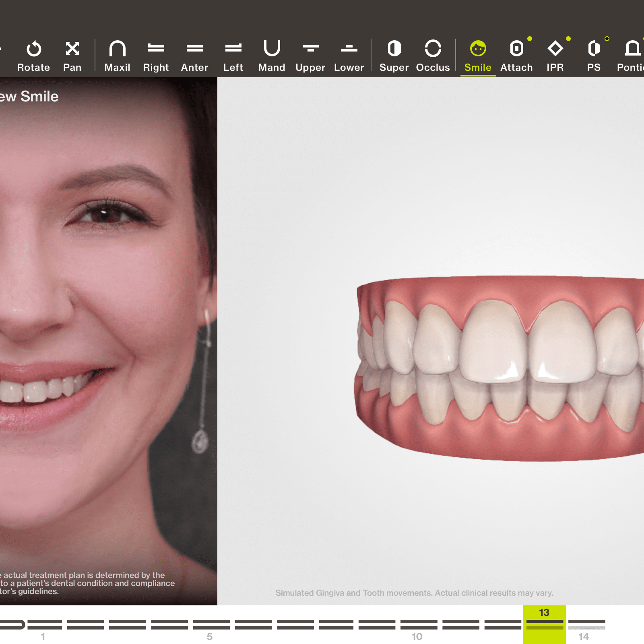Click the 3D teeth model
The height and width of the screenshot is (644, 644).
[x=499, y=368]
